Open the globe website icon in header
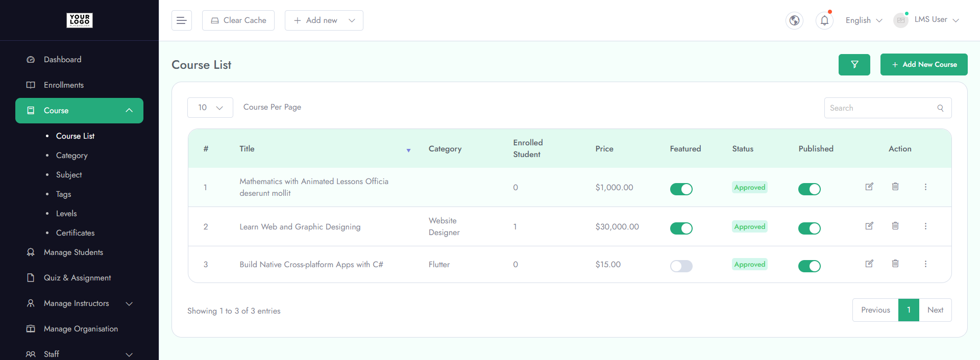This screenshot has width=980, height=360. pos(794,20)
